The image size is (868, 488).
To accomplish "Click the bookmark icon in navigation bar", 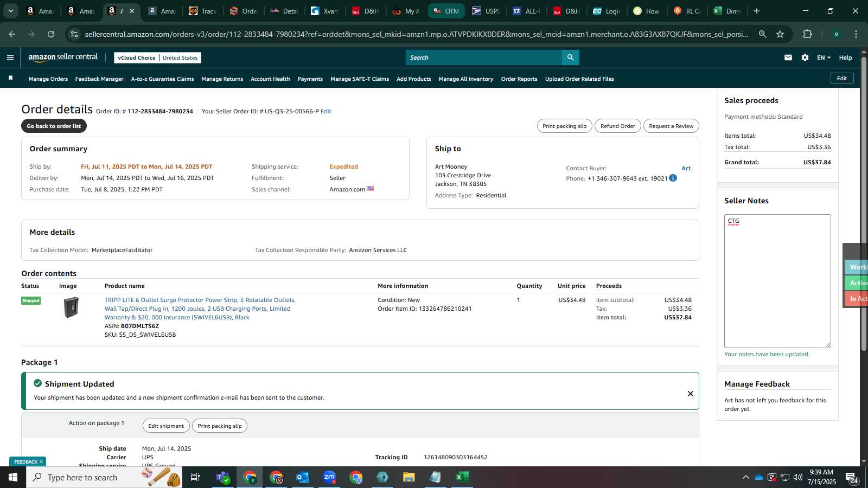I will (x=10, y=79).
